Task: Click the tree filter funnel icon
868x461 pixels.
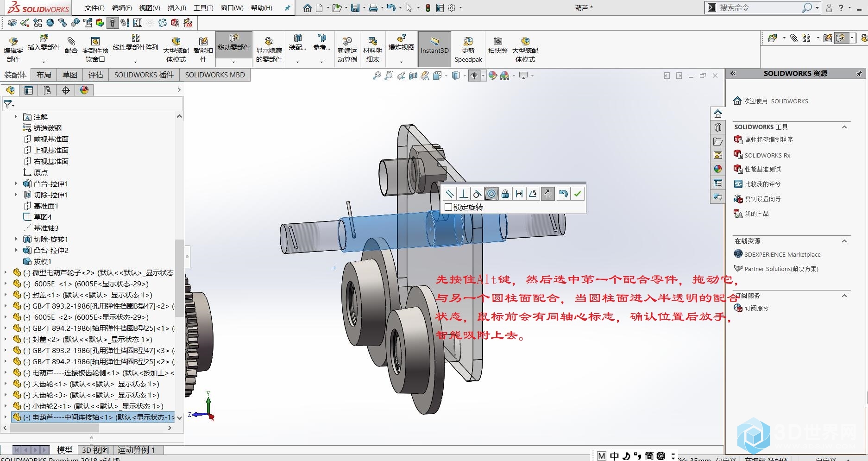Action: pos(8,104)
